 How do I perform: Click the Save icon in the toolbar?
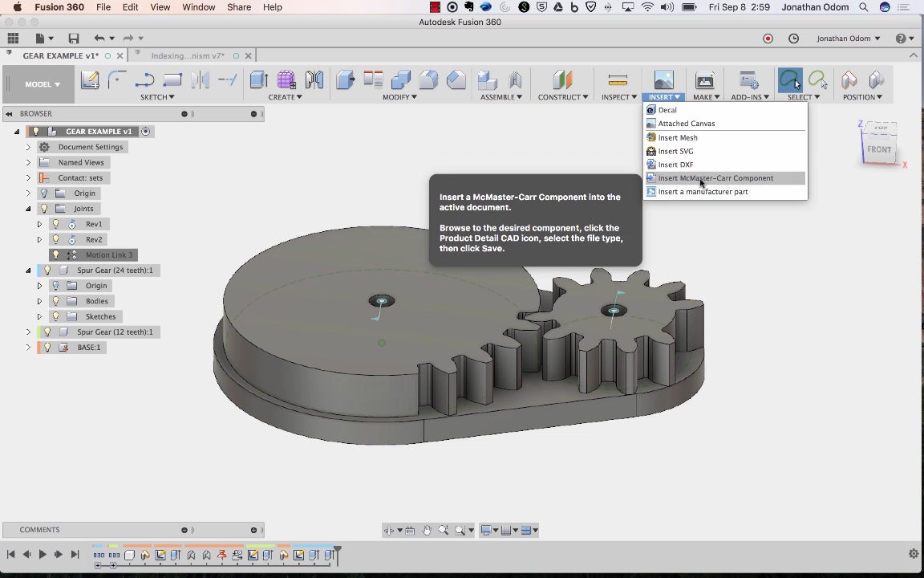(x=74, y=39)
